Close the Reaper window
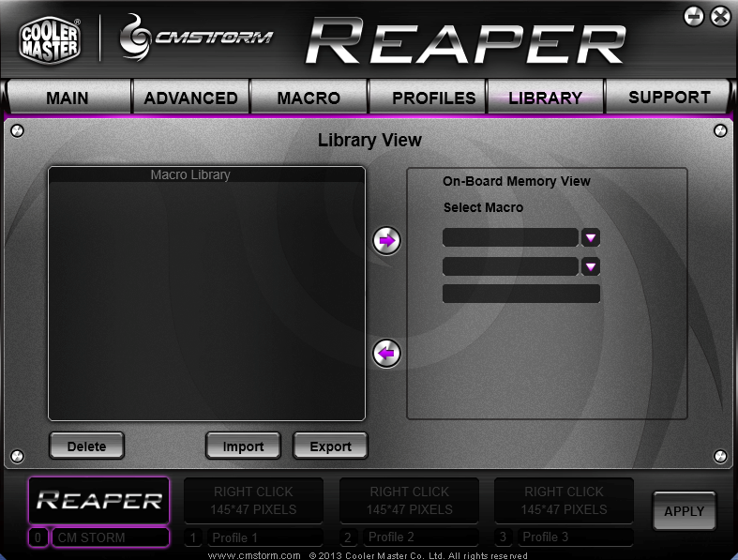Image resolution: width=738 pixels, height=560 pixels. [720, 17]
